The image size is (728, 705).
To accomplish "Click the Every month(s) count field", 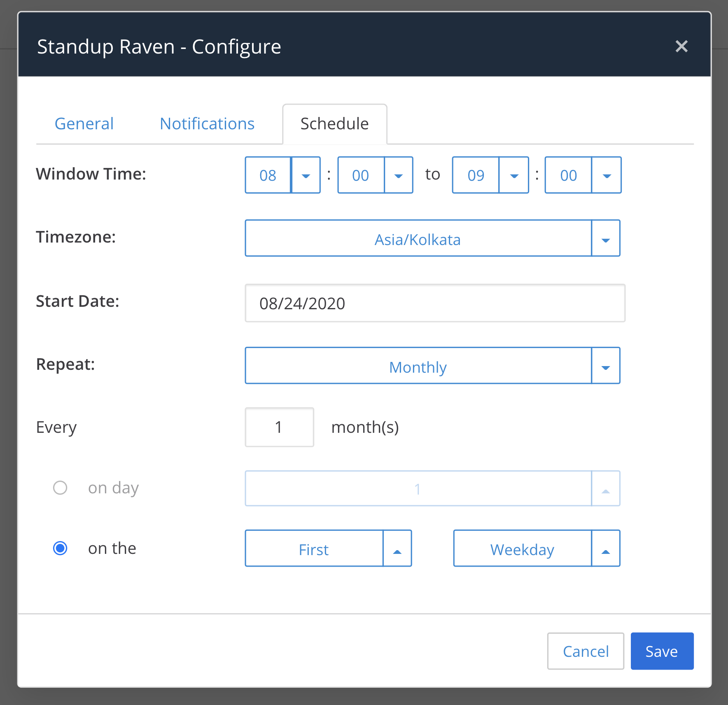I will click(279, 427).
